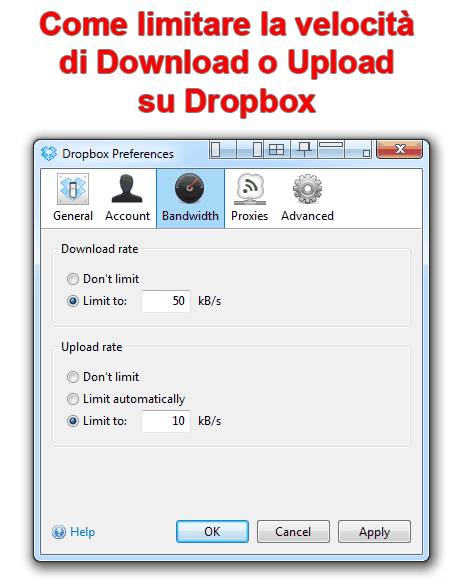
Task: Click the small corner-square window icon
Action: pyautogui.click(x=358, y=150)
